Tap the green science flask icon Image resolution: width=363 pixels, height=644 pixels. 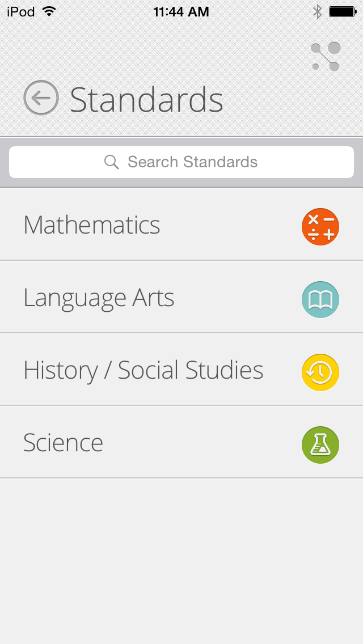[x=320, y=445]
